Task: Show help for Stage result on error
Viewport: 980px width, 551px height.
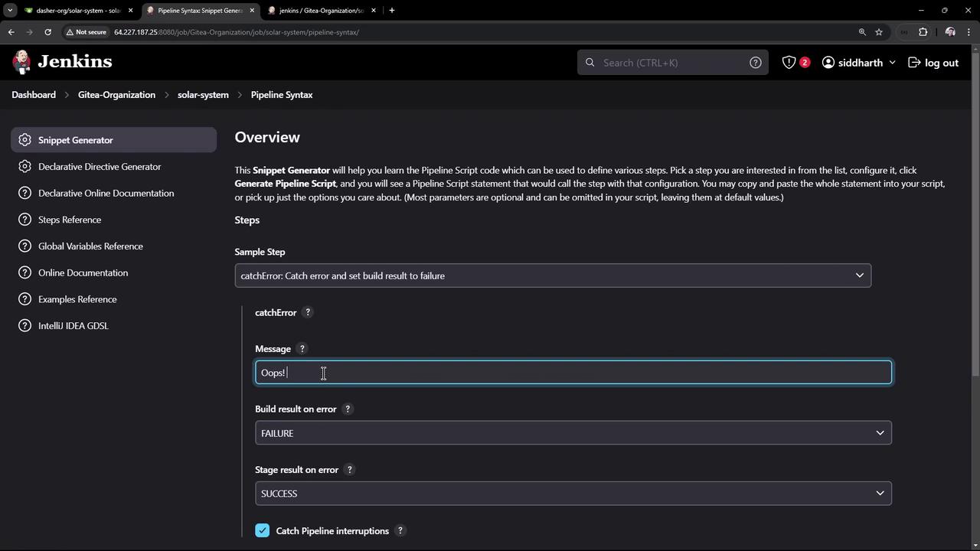Action: coord(349,470)
